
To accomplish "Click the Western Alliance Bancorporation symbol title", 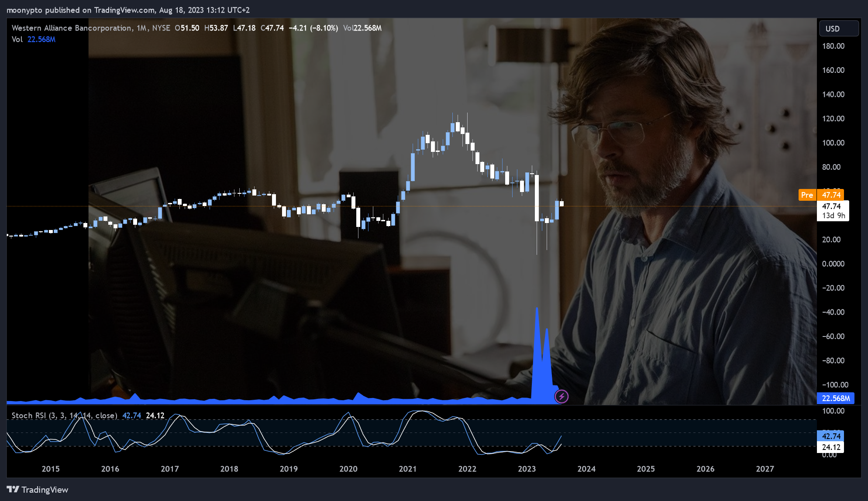I will click(72, 28).
